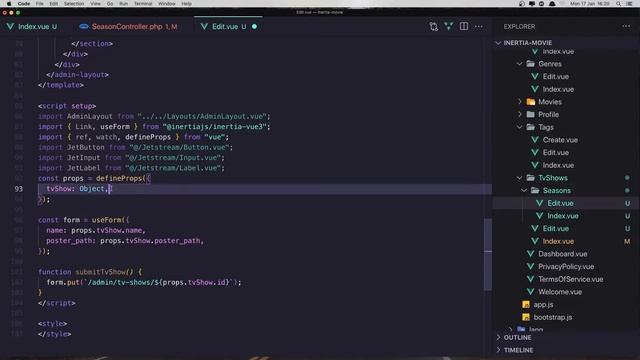Viewport: 640px width, 360px height.
Task: Open editor More Actions ellipsis
Action: (479, 27)
